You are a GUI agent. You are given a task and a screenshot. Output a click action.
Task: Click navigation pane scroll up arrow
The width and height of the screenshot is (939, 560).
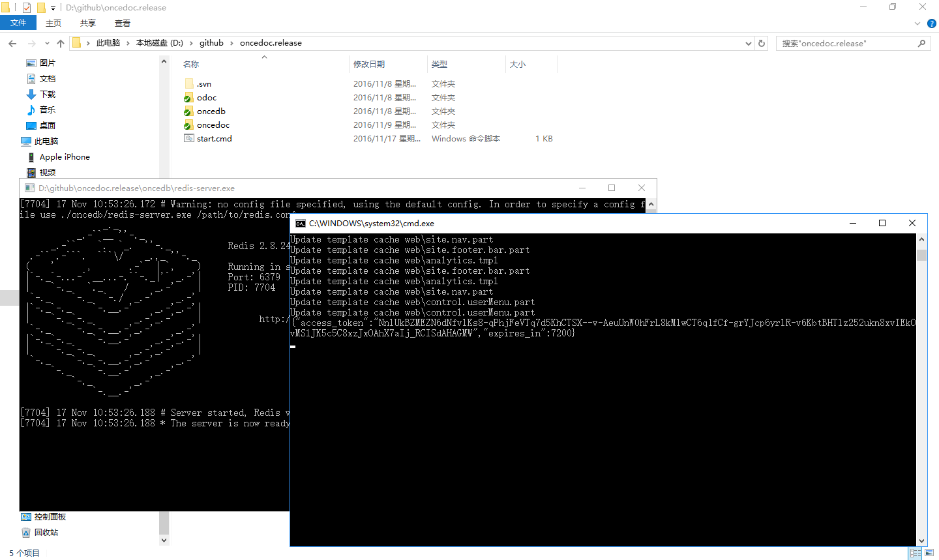[164, 62]
